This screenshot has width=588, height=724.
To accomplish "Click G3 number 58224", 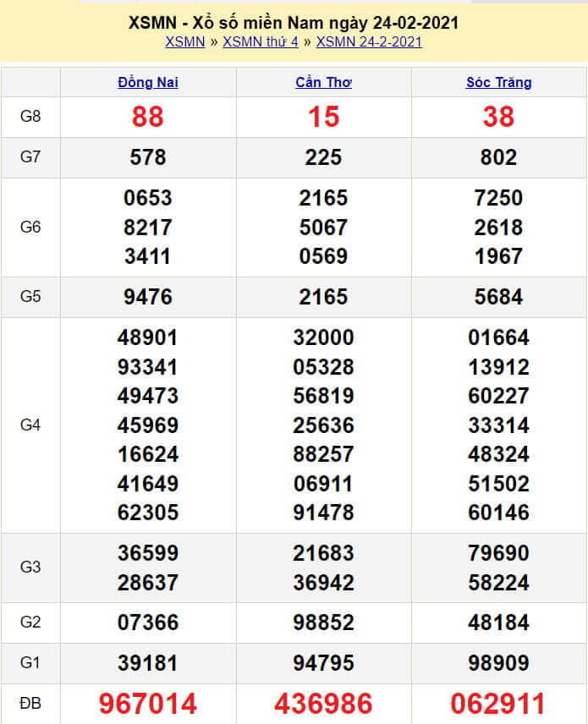I will click(x=499, y=583).
